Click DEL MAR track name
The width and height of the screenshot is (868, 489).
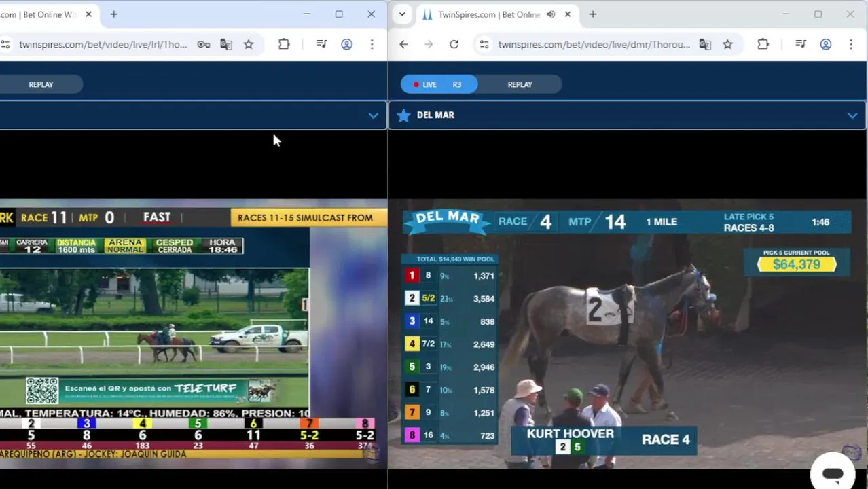435,115
